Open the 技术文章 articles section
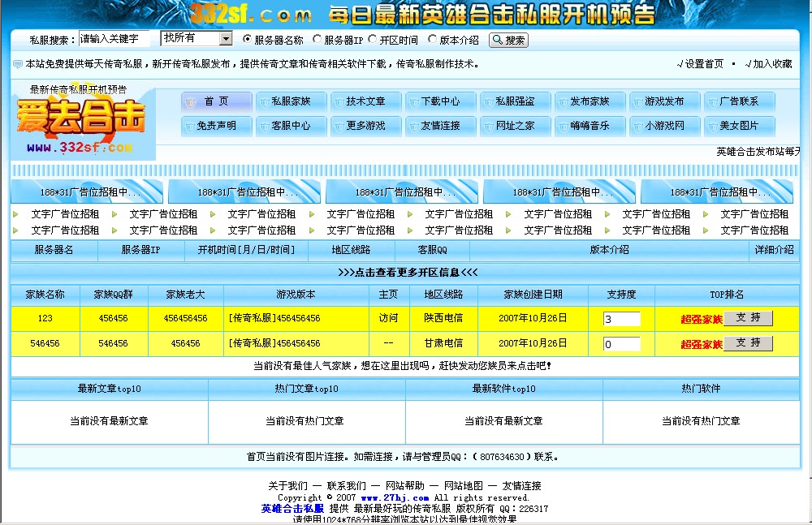 (x=365, y=101)
